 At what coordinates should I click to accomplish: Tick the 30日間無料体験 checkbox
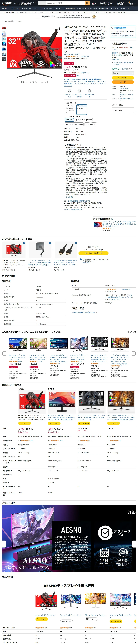(112, 28)
